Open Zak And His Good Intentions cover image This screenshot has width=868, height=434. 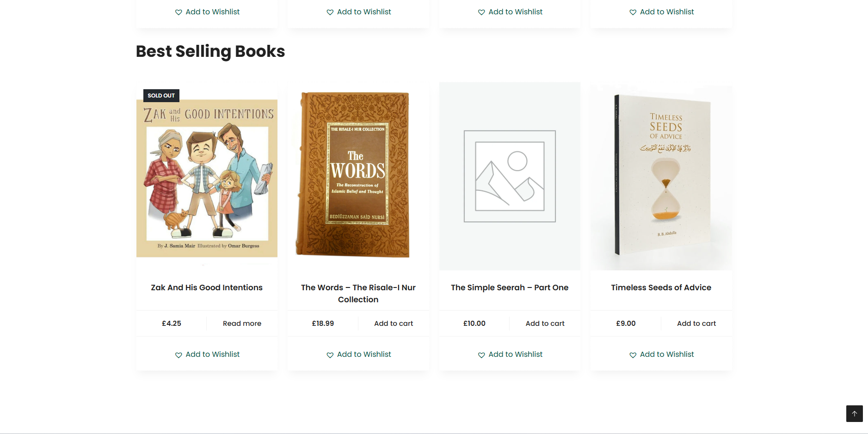coord(207,177)
